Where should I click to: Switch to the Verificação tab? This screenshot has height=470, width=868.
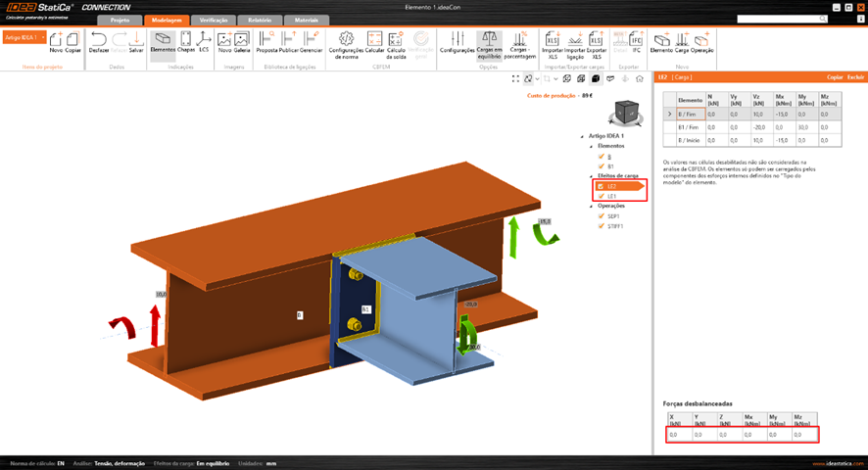coord(215,20)
